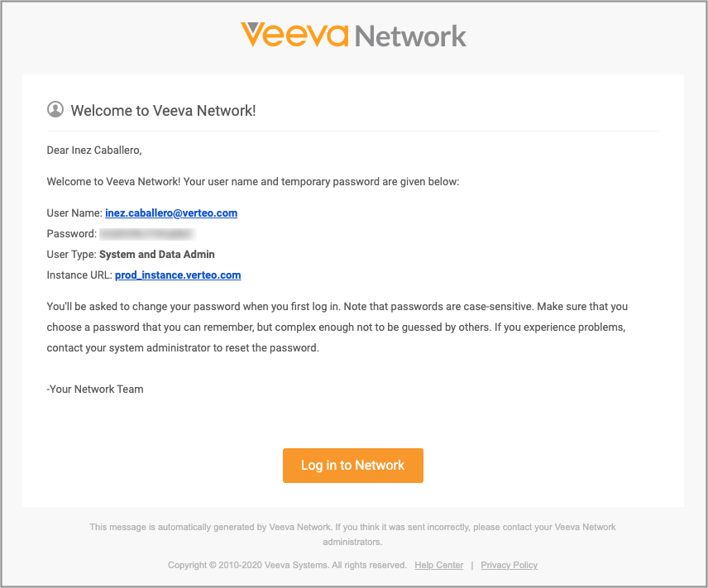The height and width of the screenshot is (588, 708).
Task: Open the prod_instance.verteo.com instance URL
Action: point(178,275)
